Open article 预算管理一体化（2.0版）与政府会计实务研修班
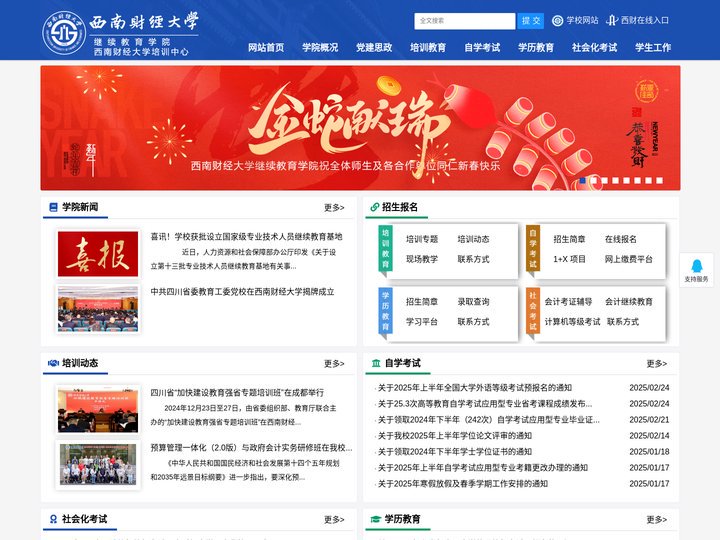 251,448
